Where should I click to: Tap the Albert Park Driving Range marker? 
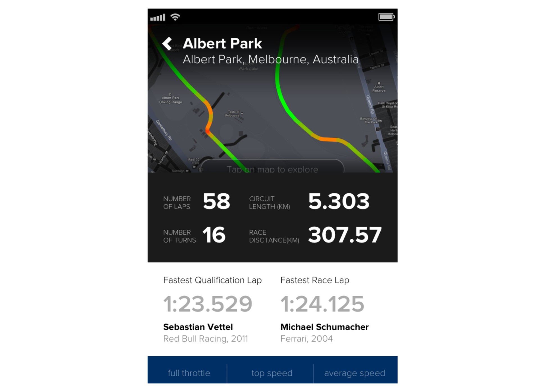coord(170,99)
